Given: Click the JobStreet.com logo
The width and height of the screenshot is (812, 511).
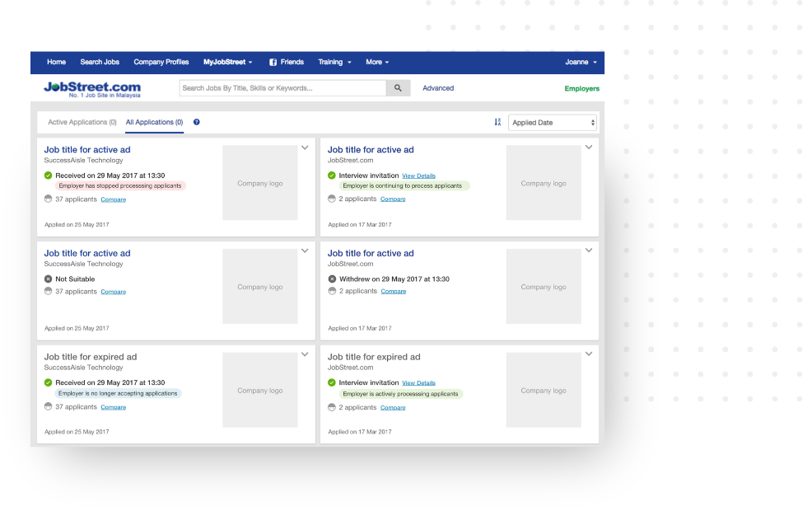Looking at the screenshot, I should (x=92, y=89).
